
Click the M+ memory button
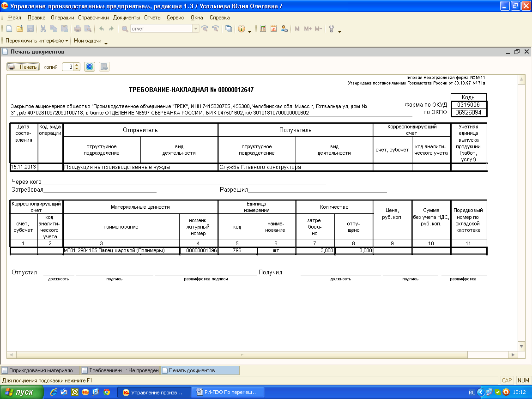pos(308,29)
